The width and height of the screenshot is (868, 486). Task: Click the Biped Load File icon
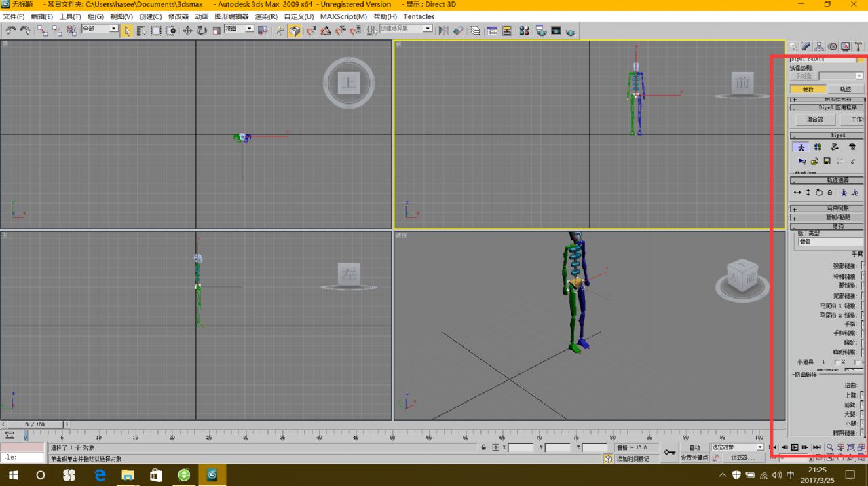coord(814,162)
